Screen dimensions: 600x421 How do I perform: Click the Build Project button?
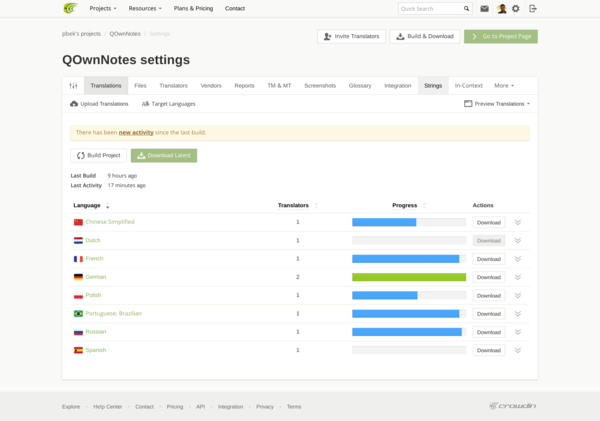click(98, 156)
